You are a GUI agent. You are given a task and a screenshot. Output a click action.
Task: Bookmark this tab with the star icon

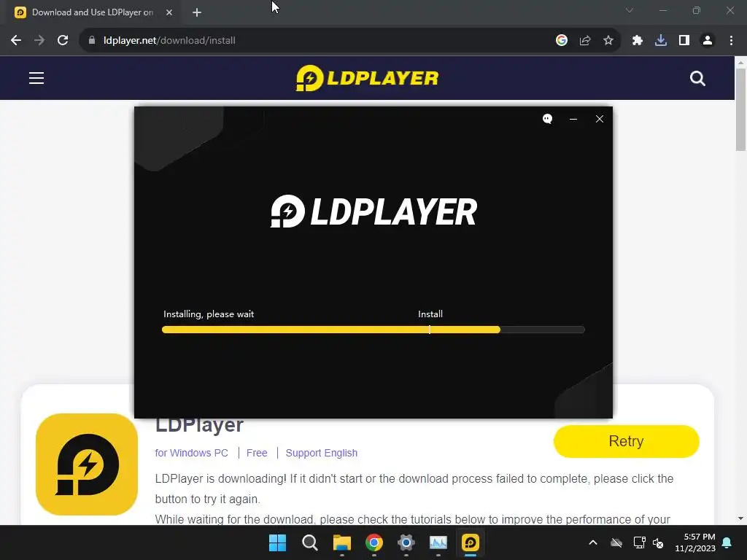[608, 41]
